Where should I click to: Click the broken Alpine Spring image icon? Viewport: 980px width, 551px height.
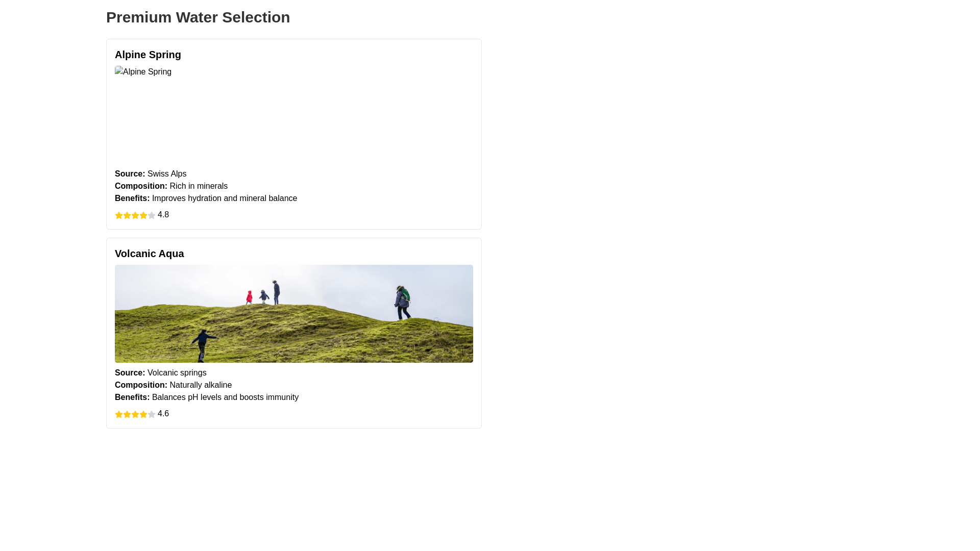coord(119,71)
